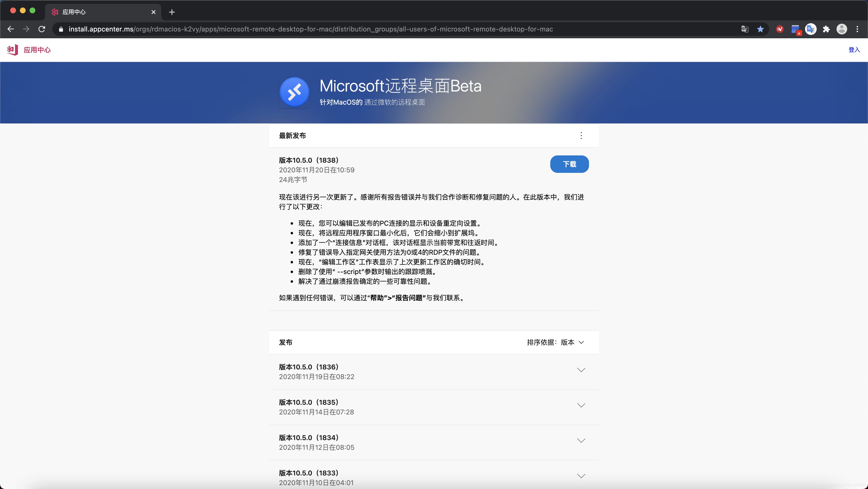The width and height of the screenshot is (868, 489).
Task: Click the App Center logo icon
Action: 12,50
